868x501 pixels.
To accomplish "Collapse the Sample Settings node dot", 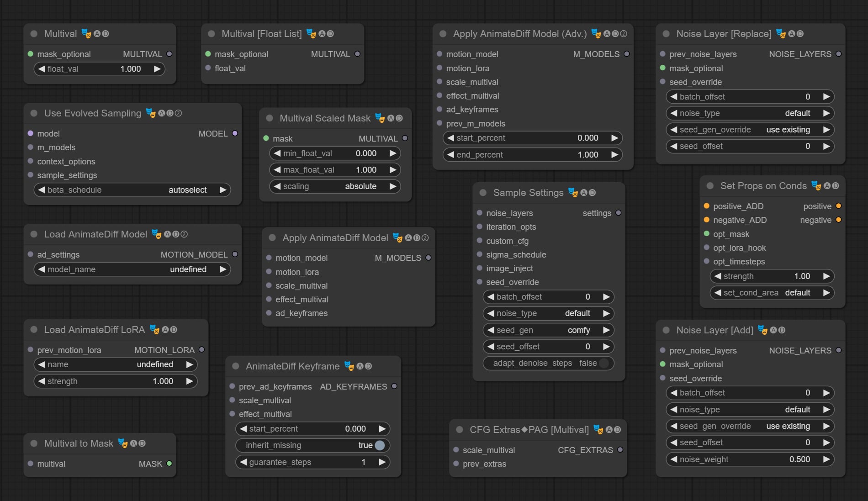I will pos(483,193).
